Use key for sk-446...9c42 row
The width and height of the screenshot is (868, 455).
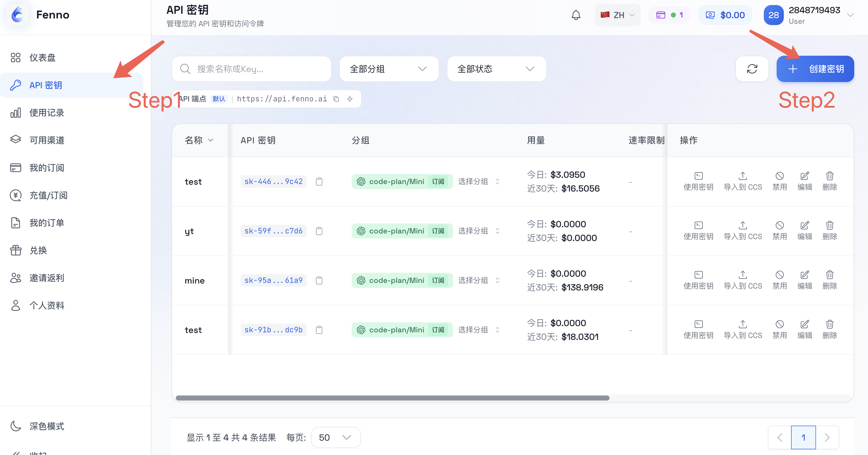tap(698, 182)
